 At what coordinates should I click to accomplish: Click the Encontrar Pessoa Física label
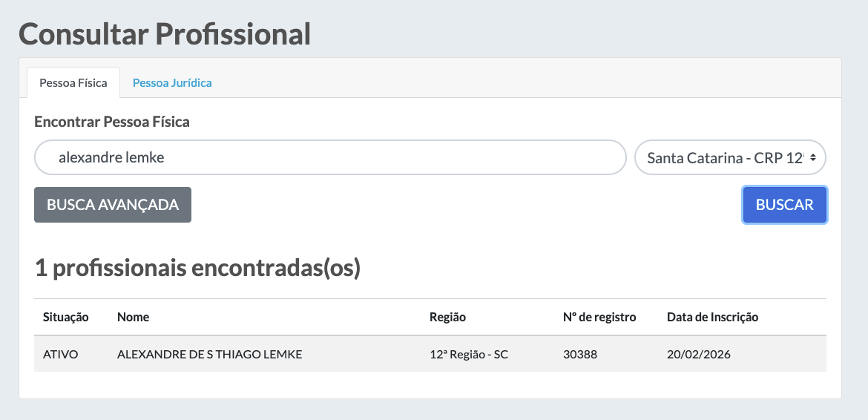[x=112, y=122]
